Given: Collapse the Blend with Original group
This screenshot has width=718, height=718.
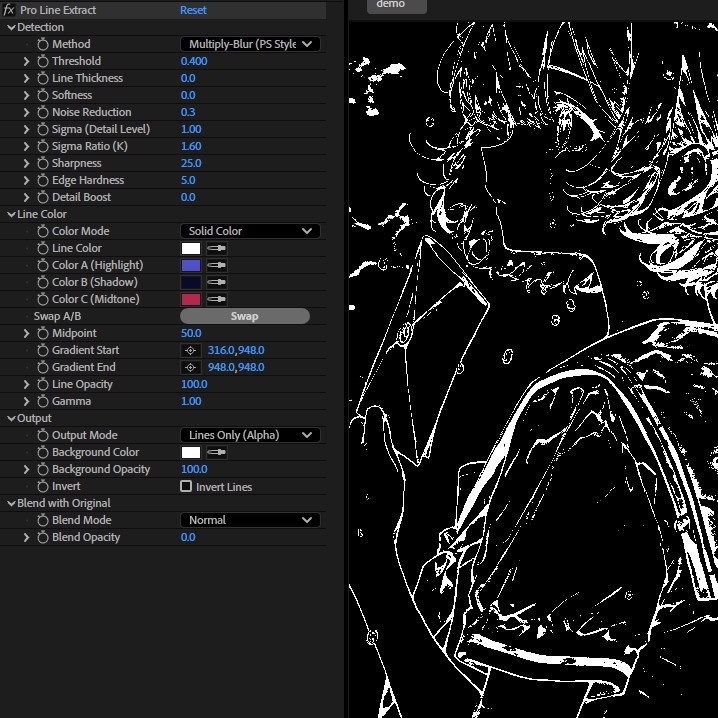Looking at the screenshot, I should 11,503.
